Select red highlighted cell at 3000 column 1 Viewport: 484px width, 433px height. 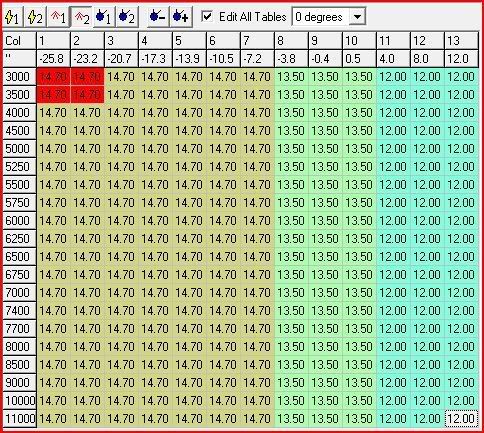53,77
